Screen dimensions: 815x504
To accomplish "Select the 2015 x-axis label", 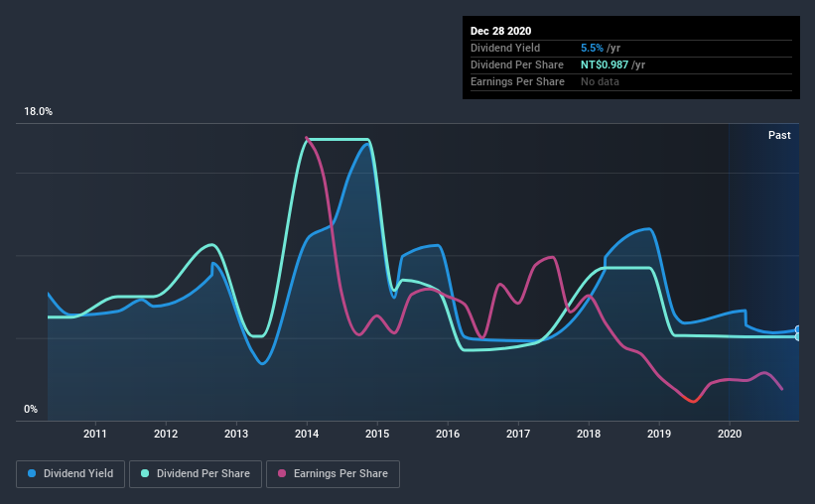I will click(x=377, y=434).
